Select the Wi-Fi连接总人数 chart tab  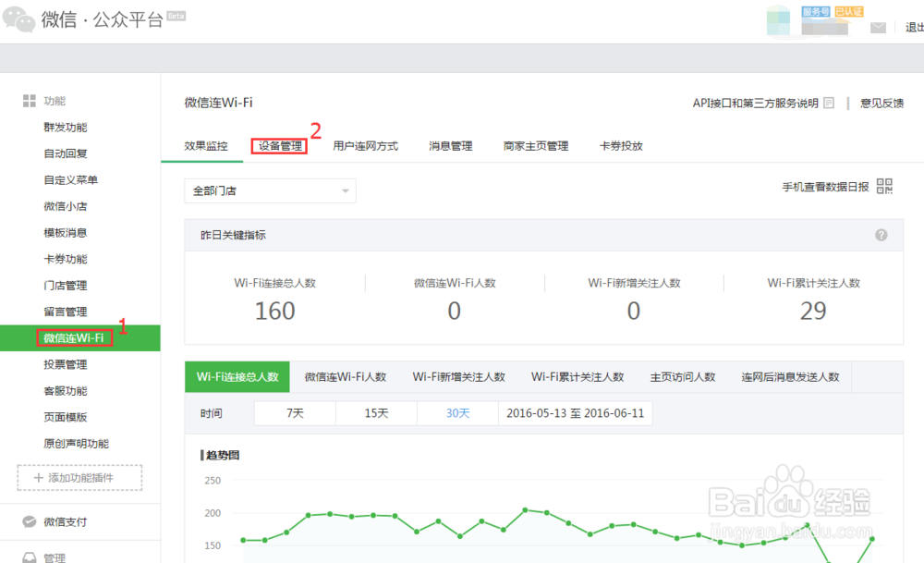237,376
